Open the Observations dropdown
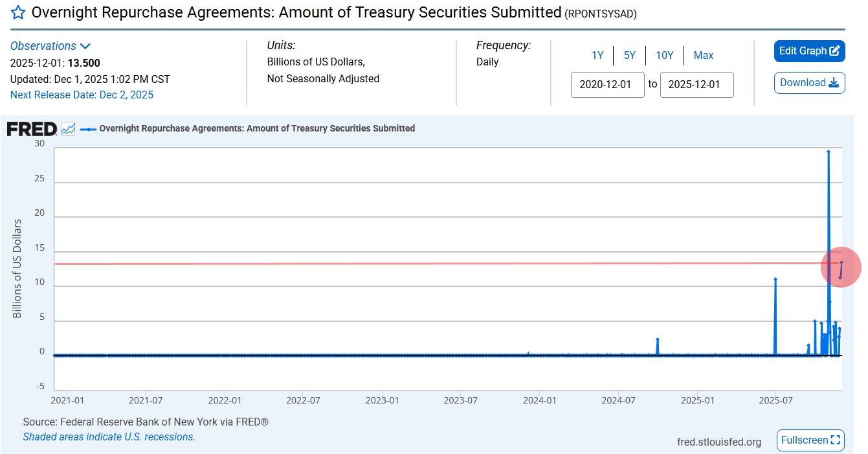This screenshot has width=868, height=454. click(x=42, y=45)
